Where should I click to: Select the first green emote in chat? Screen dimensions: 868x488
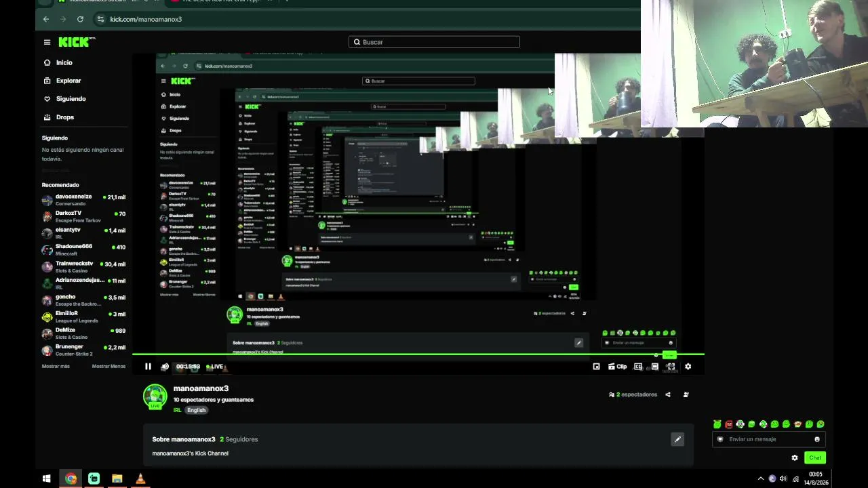[x=717, y=424]
